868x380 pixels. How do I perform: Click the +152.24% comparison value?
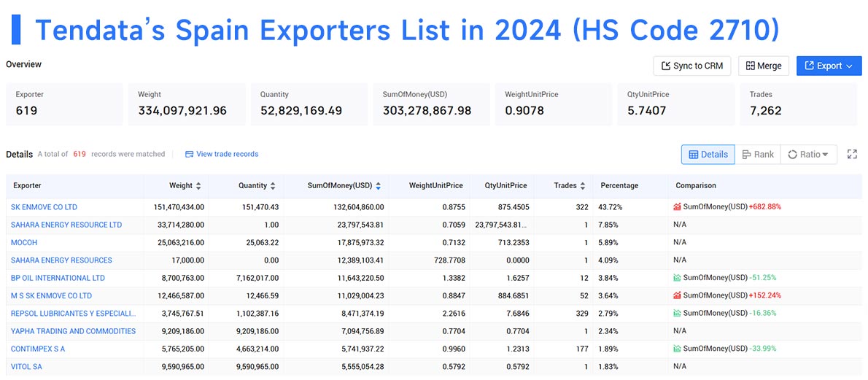pyautogui.click(x=765, y=296)
